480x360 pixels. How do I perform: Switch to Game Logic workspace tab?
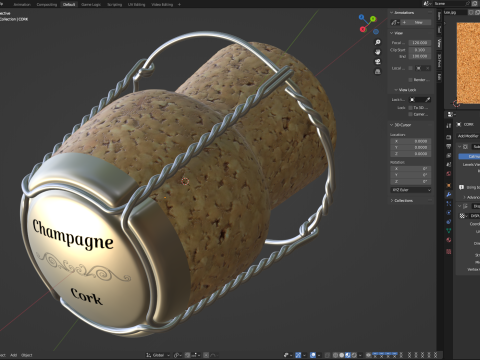point(91,4)
